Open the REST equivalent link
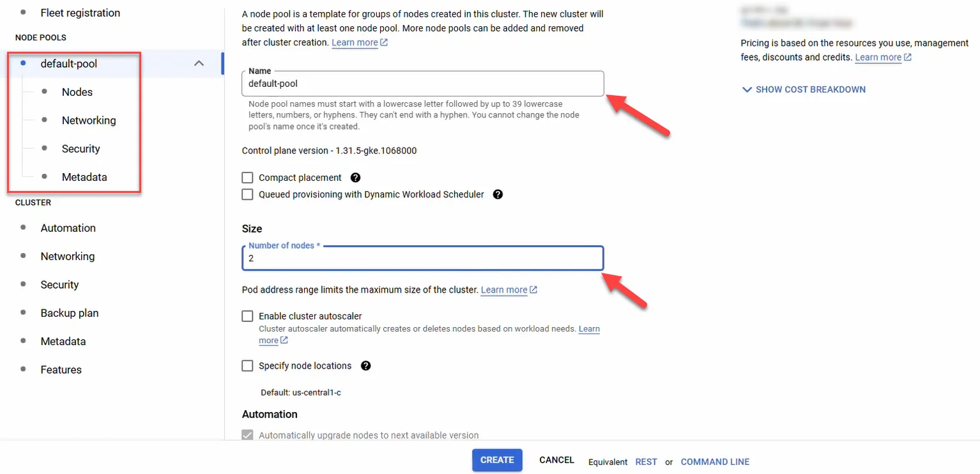Image resolution: width=980 pixels, height=474 pixels. [647, 462]
